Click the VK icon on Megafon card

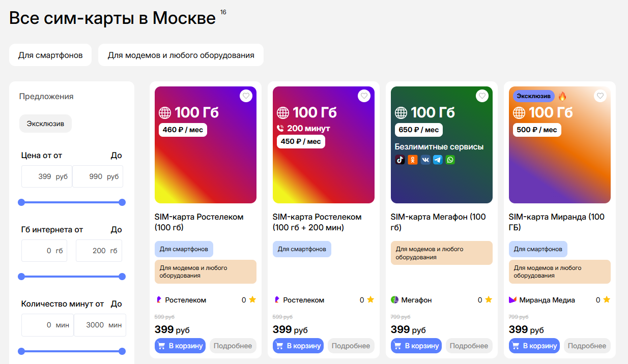click(425, 160)
